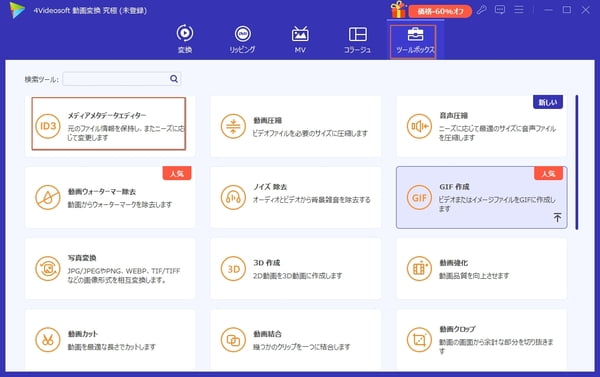Screen dimensions: 600x377
Task: Select the video enhancer icon
Action: (419, 269)
